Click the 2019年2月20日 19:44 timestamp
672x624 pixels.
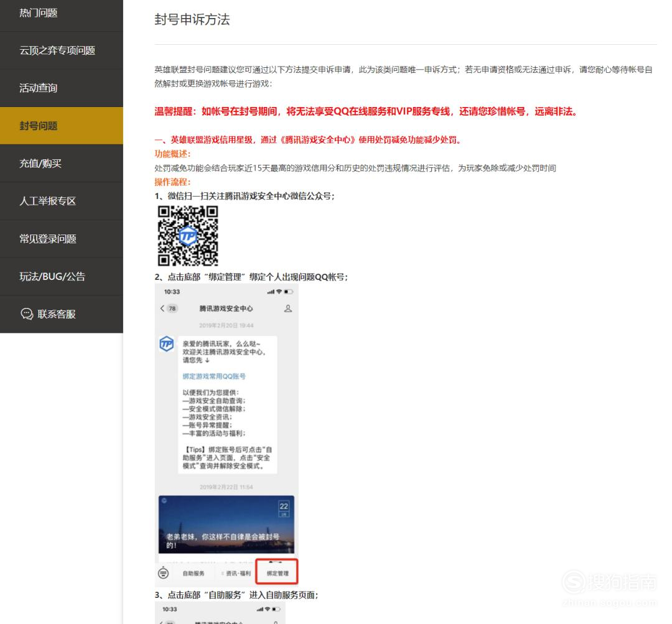click(226, 326)
